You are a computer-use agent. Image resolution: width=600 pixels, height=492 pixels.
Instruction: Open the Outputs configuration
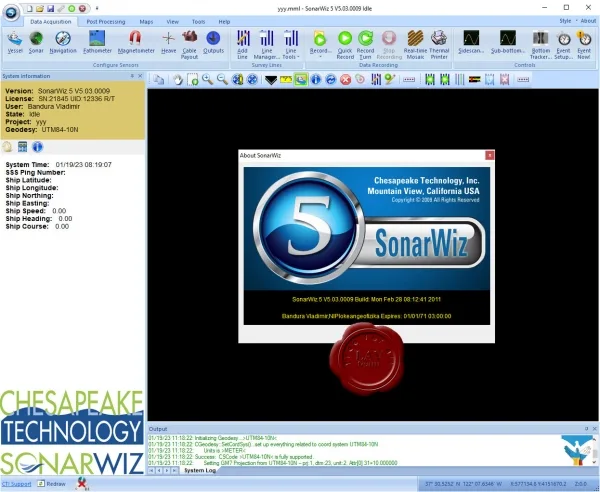(x=213, y=42)
